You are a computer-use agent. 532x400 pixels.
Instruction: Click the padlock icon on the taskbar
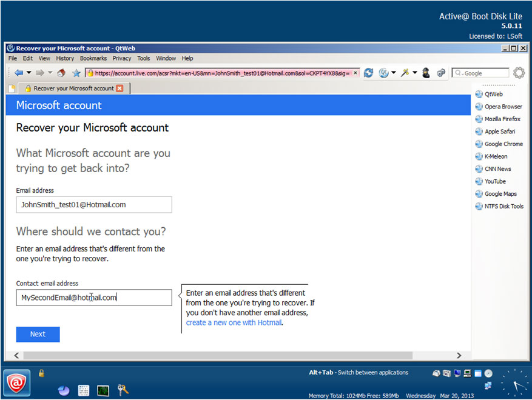click(41, 373)
